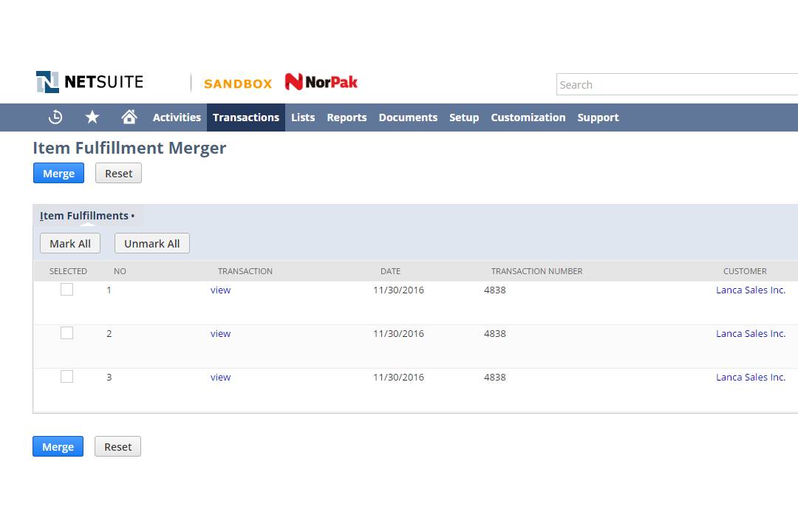Open Lanca Sales Inc. customer in row 3
The width and height of the screenshot is (798, 532).
click(751, 378)
